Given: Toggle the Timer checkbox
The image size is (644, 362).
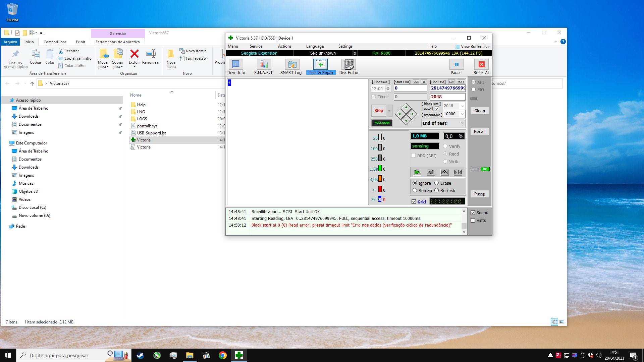Looking at the screenshot, I should [x=373, y=97].
